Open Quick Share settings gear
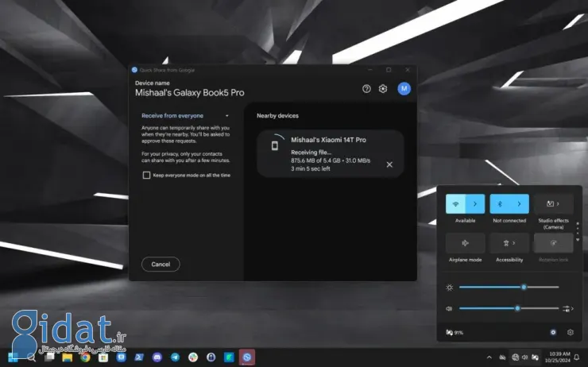The width and height of the screenshot is (588, 367). pyautogui.click(x=382, y=89)
